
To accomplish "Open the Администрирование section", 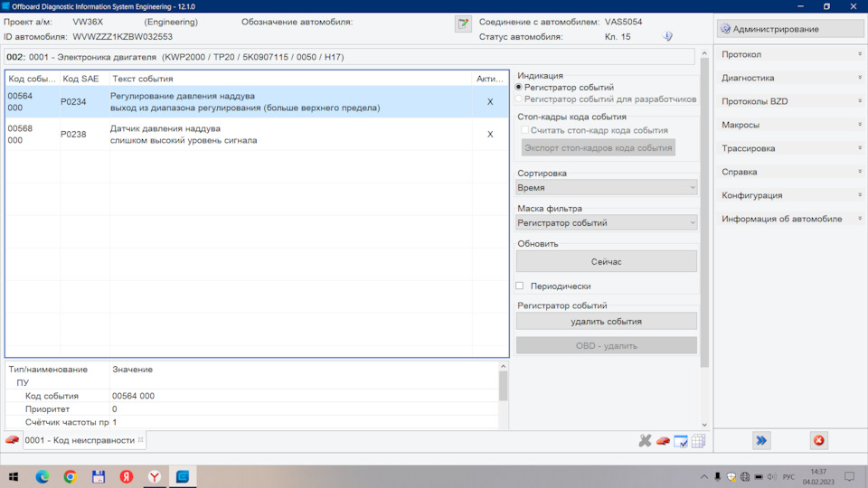I will (790, 29).
